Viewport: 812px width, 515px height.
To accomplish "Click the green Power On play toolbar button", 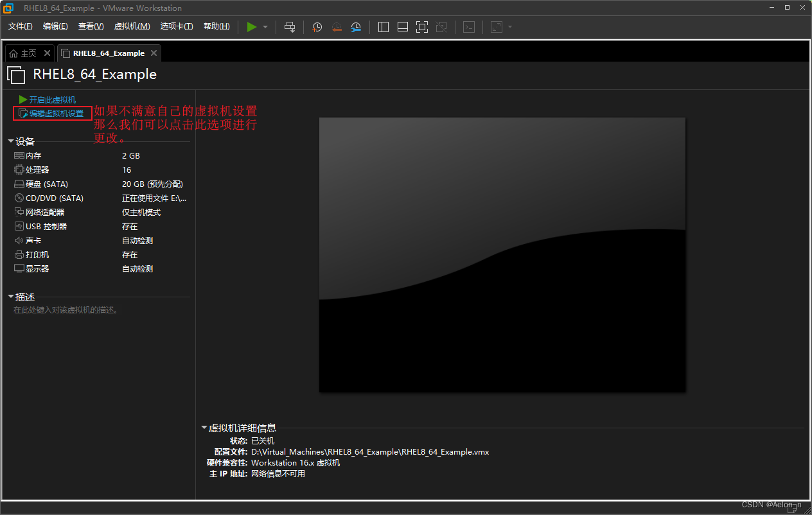I will pos(252,26).
